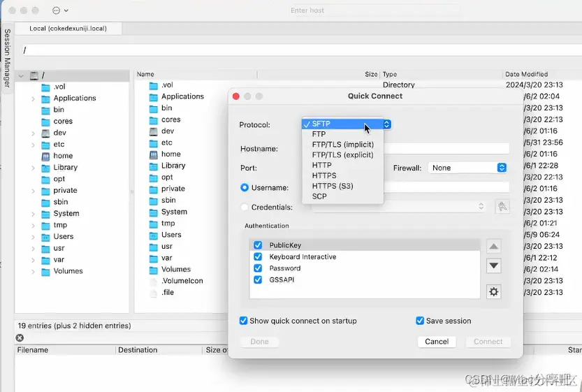
Task: Choose FTP protocol option
Action: [342, 134]
